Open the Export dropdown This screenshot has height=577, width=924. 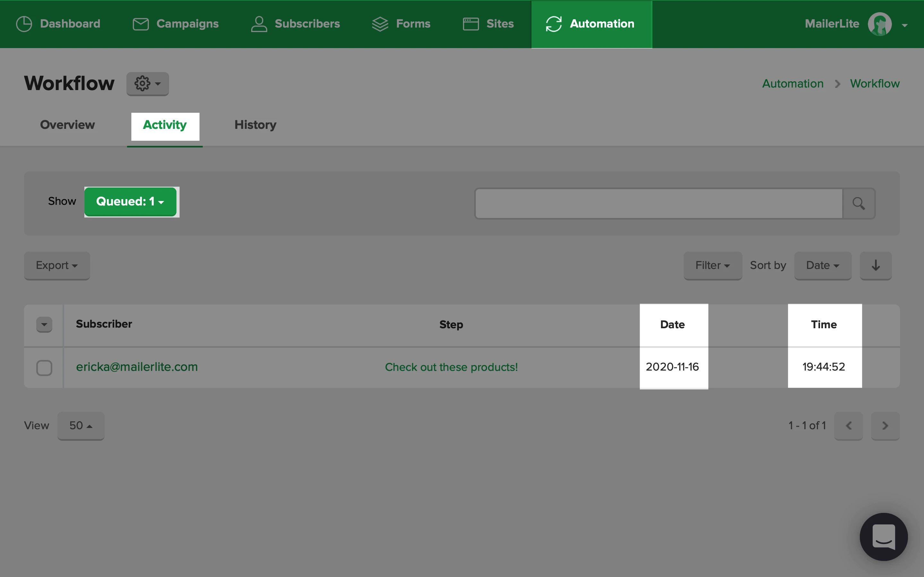(x=57, y=266)
